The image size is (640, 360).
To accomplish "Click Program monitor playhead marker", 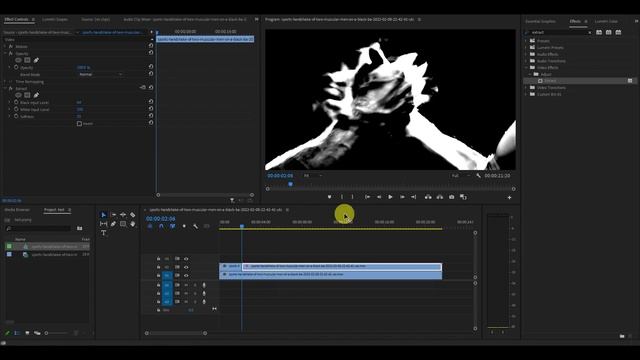I will [290, 184].
